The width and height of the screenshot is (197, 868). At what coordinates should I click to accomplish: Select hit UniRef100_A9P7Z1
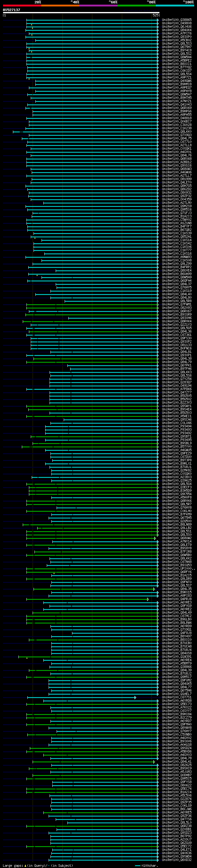(x=177, y=78)
